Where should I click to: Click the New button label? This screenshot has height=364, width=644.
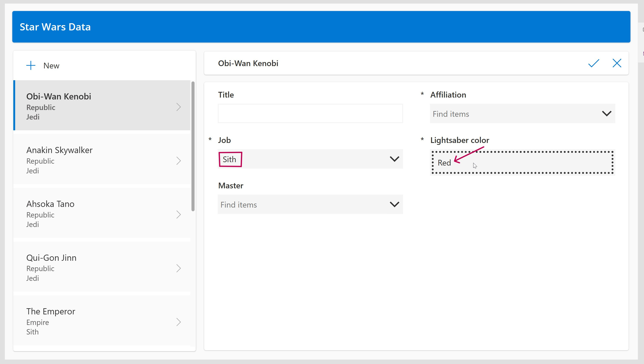(x=51, y=65)
